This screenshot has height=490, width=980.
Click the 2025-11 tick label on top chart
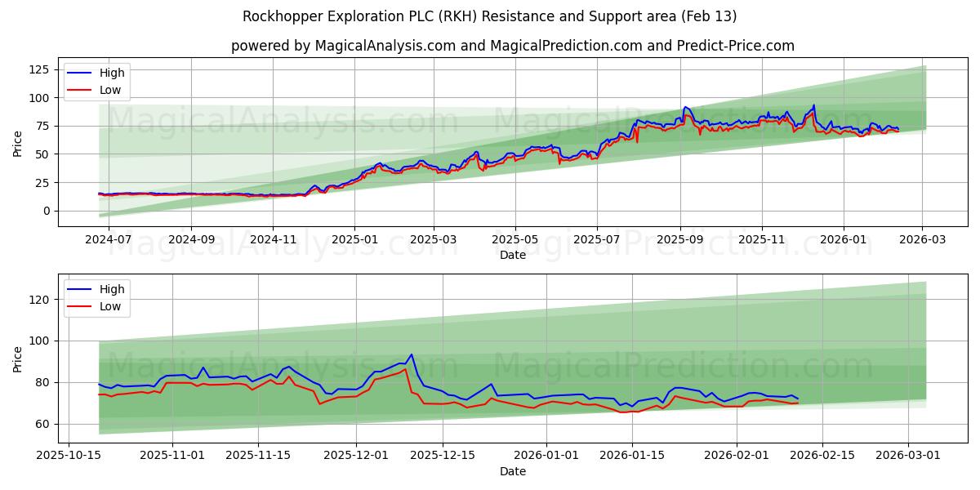coord(761,240)
